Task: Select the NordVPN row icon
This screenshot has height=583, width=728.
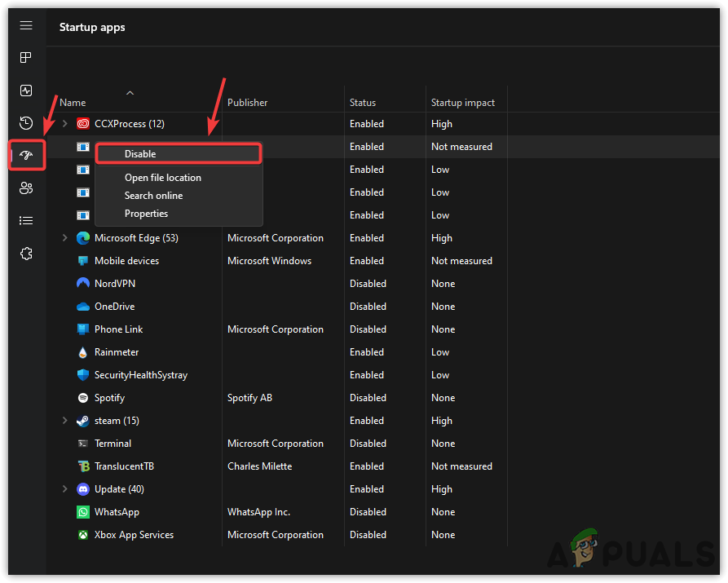Action: tap(82, 284)
